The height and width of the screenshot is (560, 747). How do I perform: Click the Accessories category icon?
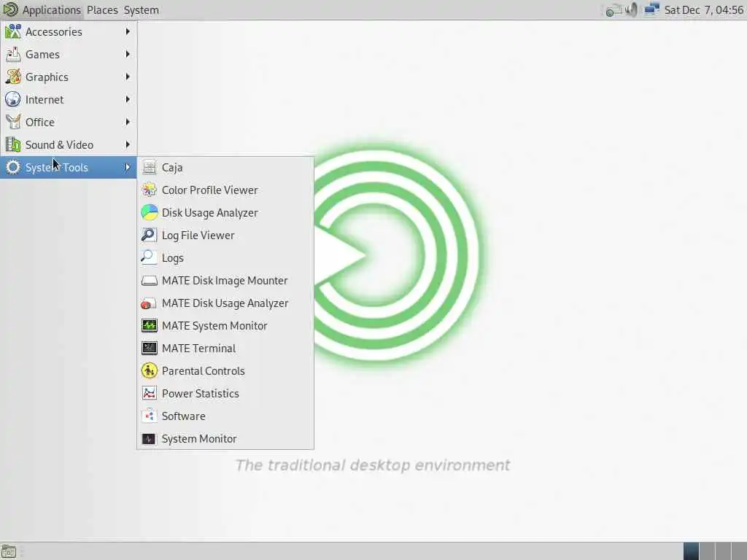point(13,31)
